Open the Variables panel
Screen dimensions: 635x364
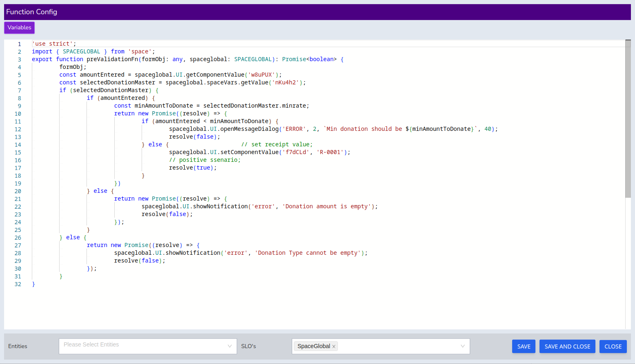(19, 28)
